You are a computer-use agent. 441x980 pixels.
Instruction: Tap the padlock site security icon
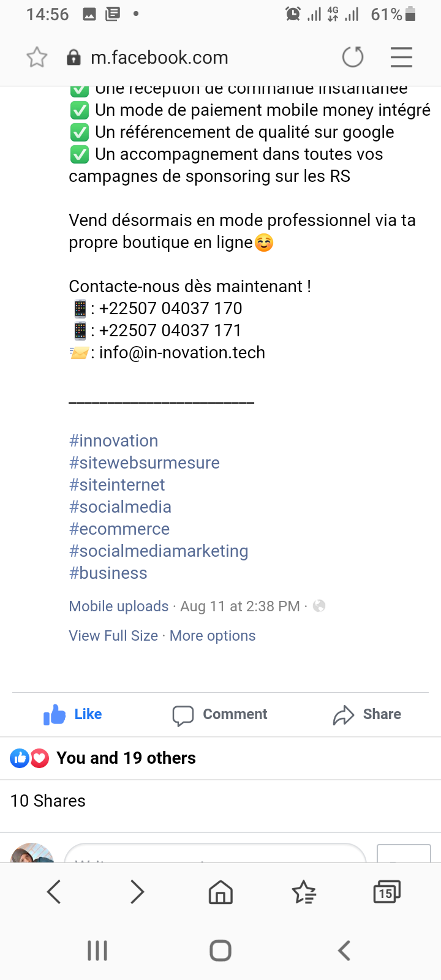point(73,58)
